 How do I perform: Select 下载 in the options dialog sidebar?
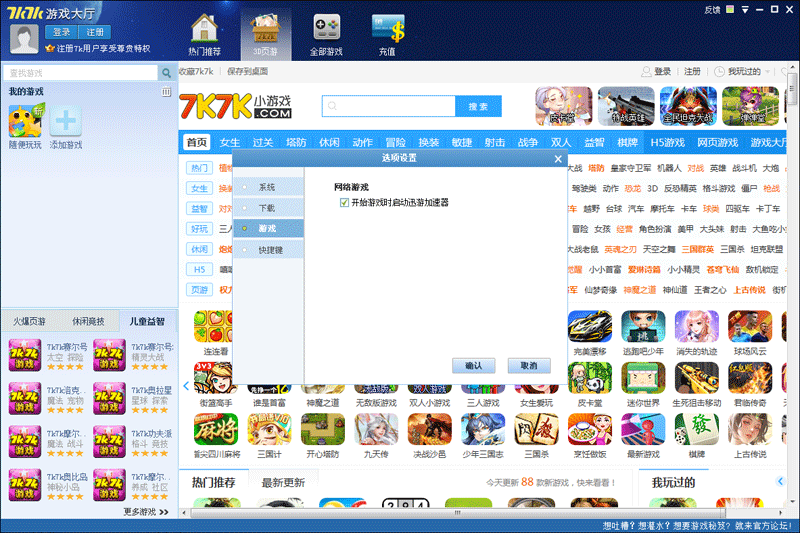(268, 208)
